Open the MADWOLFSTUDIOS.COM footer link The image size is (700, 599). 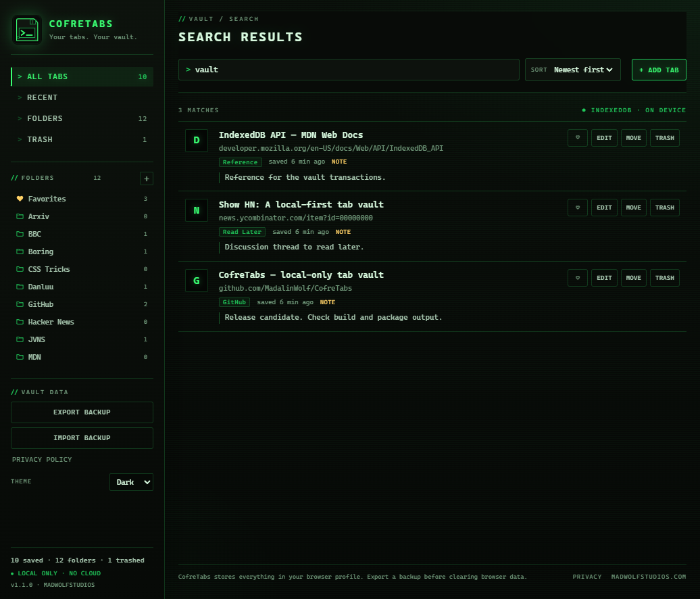coord(649,577)
